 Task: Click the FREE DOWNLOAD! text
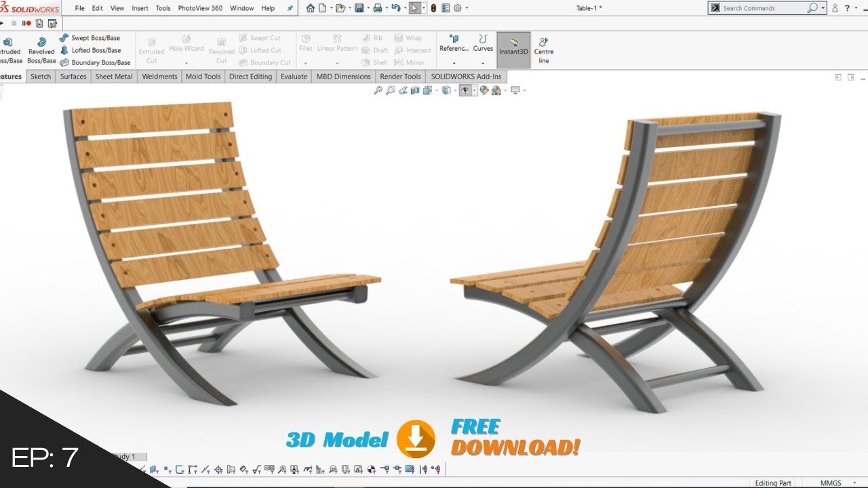coord(516,437)
